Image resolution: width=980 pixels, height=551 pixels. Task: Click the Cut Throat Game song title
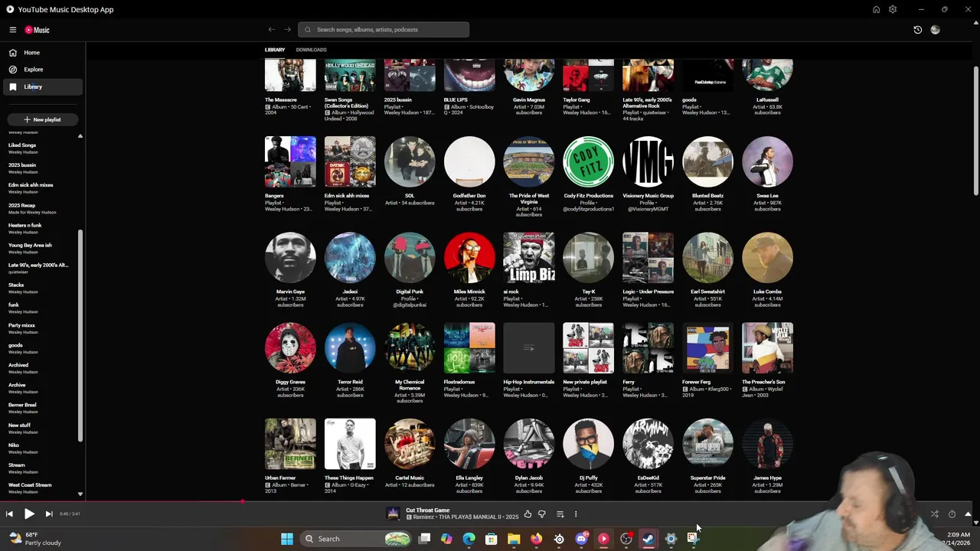(428, 510)
